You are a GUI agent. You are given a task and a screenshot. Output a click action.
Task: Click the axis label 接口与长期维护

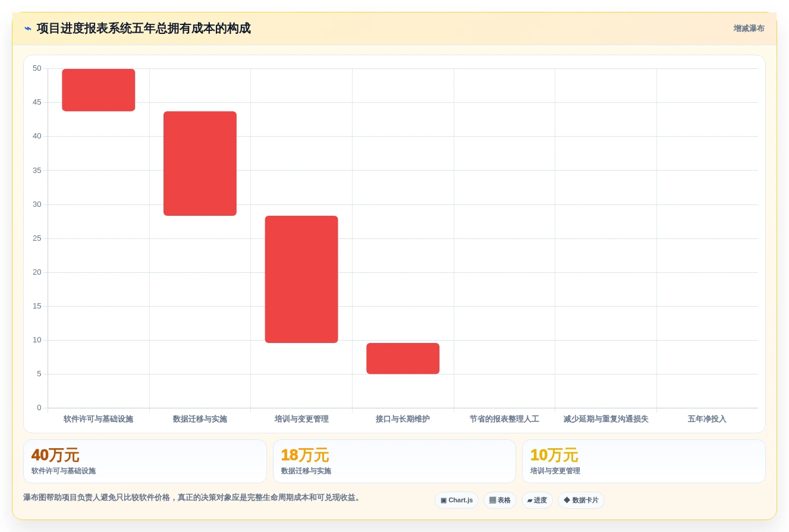pos(403,419)
